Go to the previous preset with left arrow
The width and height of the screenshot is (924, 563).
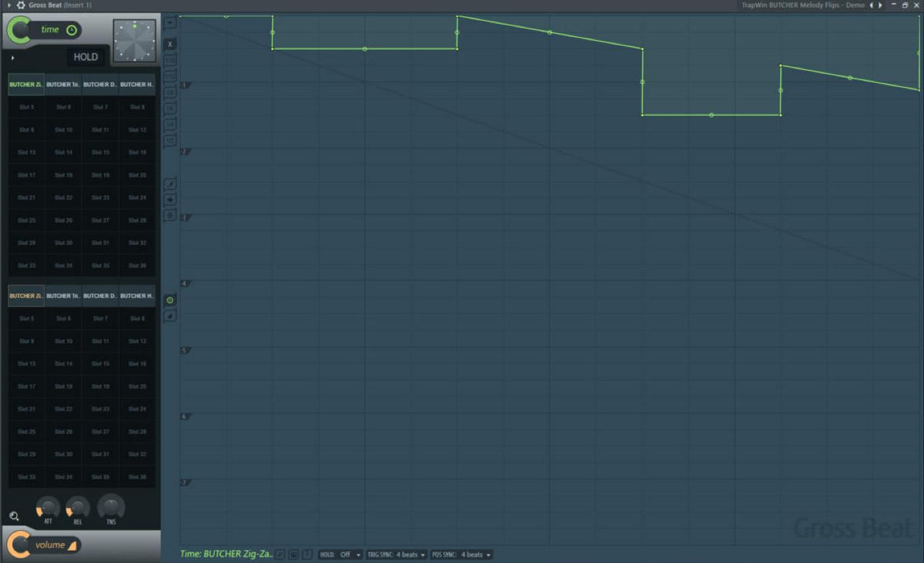[871, 5]
